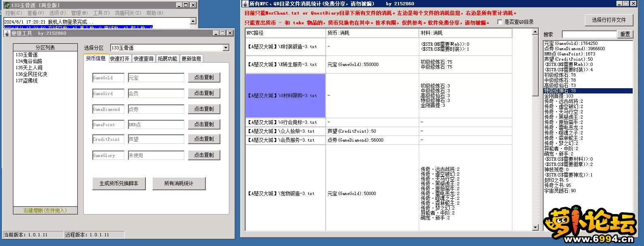Click the 生成货币兑换脚本 button
This screenshot has width=644, height=246.
pos(119,183)
